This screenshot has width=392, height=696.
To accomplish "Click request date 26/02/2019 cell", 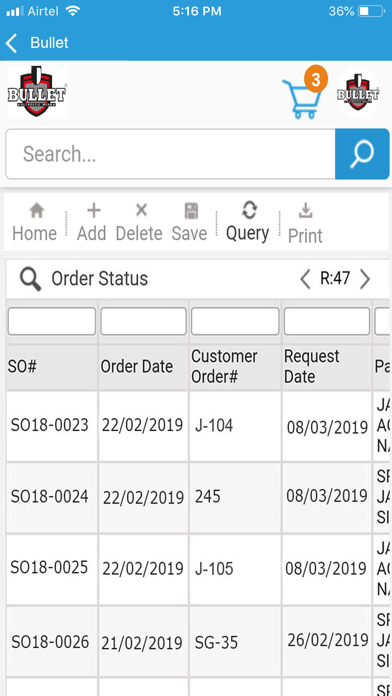I will point(328,640).
